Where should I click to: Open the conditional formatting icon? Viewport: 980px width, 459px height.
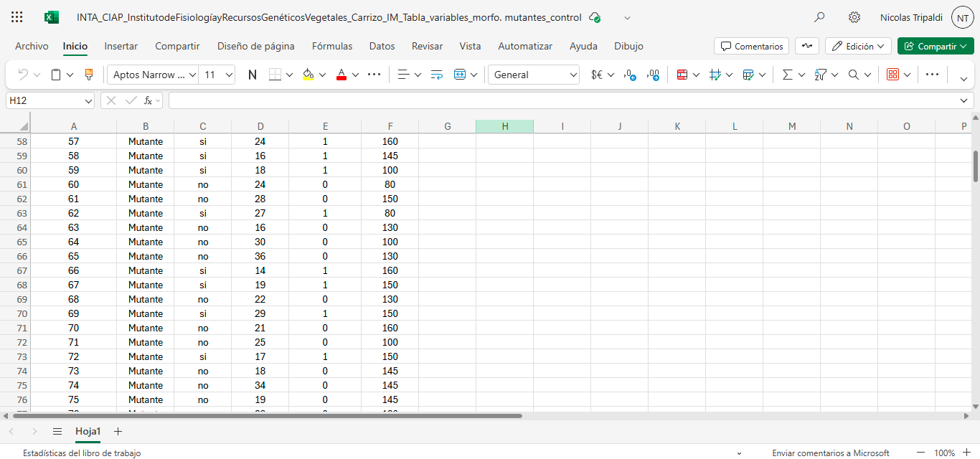point(682,75)
